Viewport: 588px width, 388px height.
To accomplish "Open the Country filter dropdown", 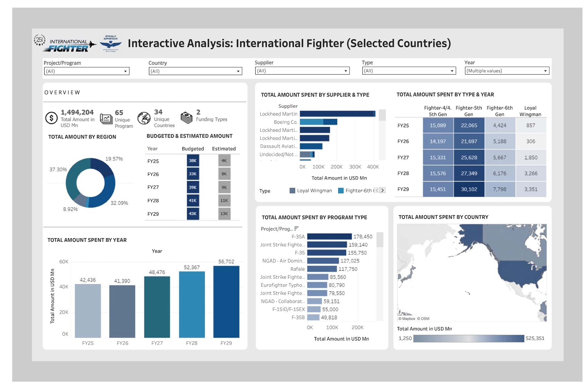I will [x=238, y=71].
